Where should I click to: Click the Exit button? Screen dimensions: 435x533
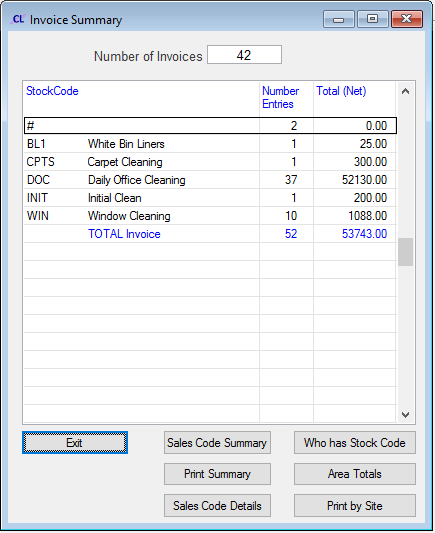(75, 443)
